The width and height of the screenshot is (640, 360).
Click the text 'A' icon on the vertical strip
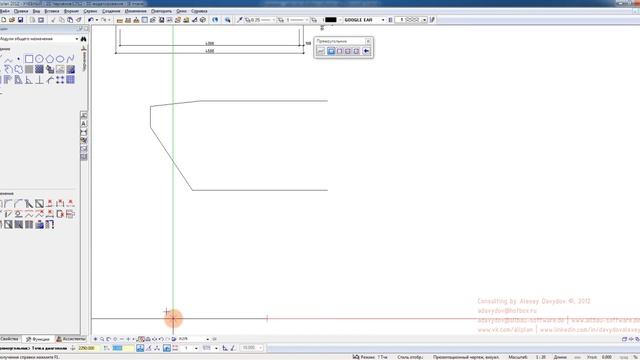point(84,124)
